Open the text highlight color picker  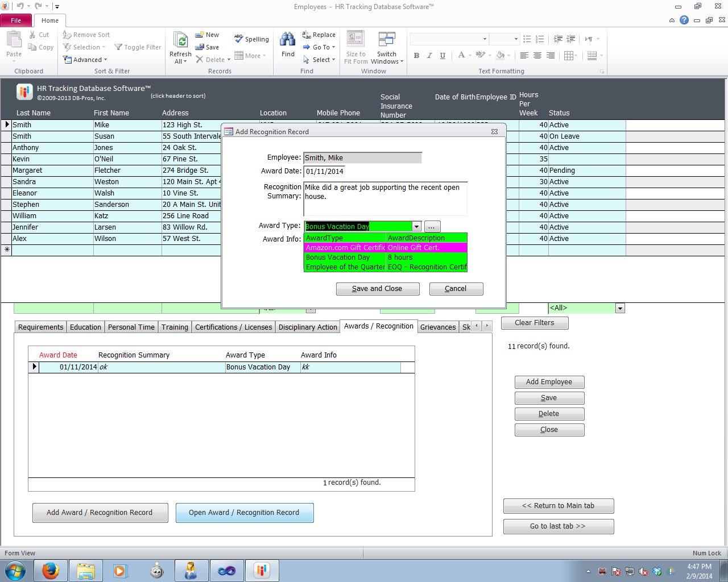point(483,55)
